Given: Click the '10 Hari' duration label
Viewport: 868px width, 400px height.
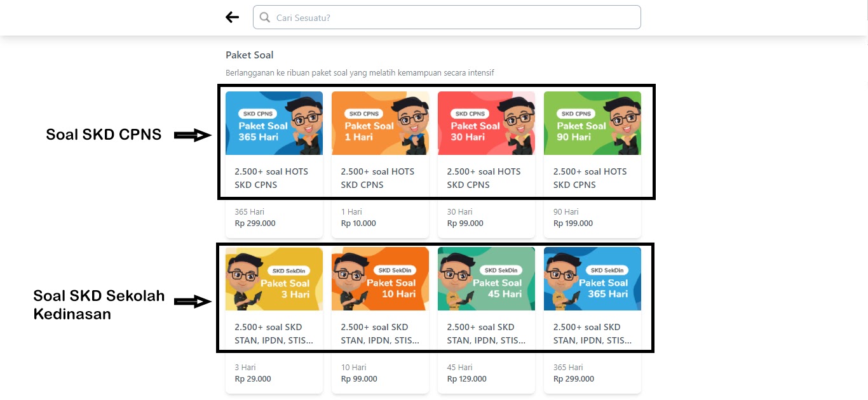Looking at the screenshot, I should click(x=353, y=368).
